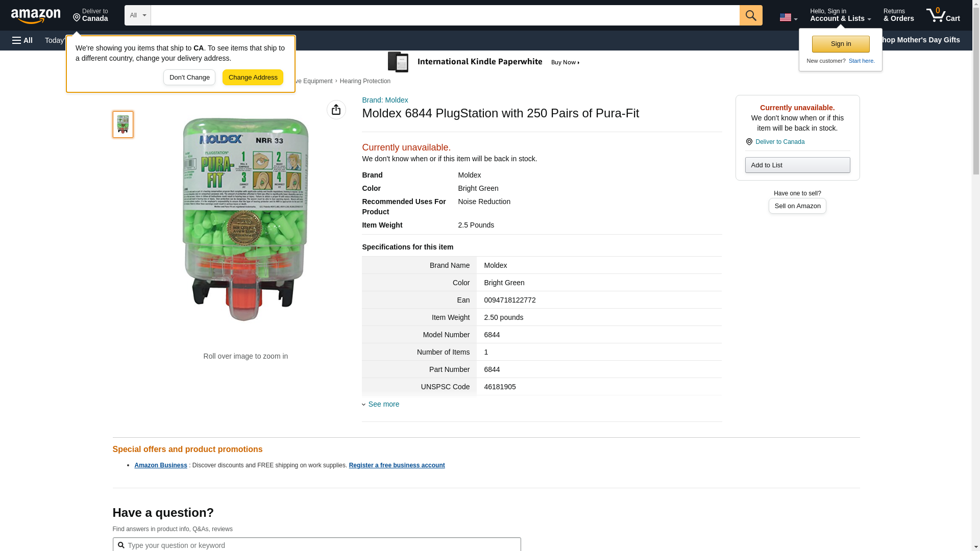
Task: Open the Brand: Moldex link
Action: coord(385,100)
